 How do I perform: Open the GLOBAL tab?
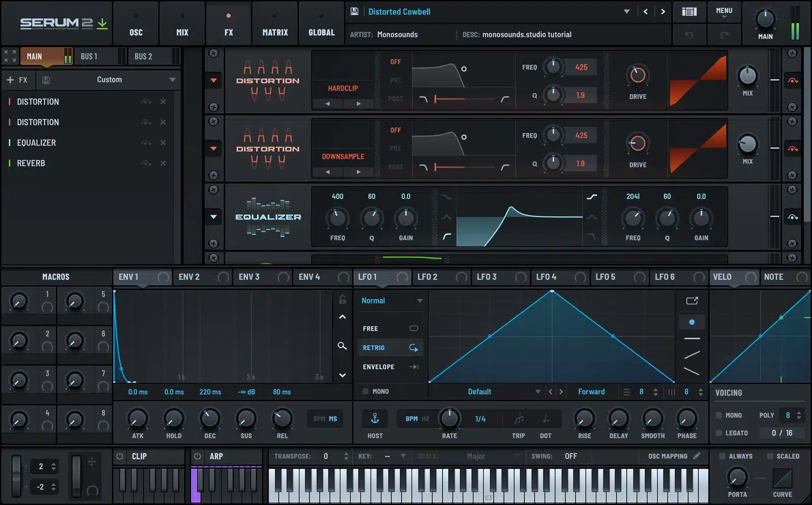(x=322, y=24)
